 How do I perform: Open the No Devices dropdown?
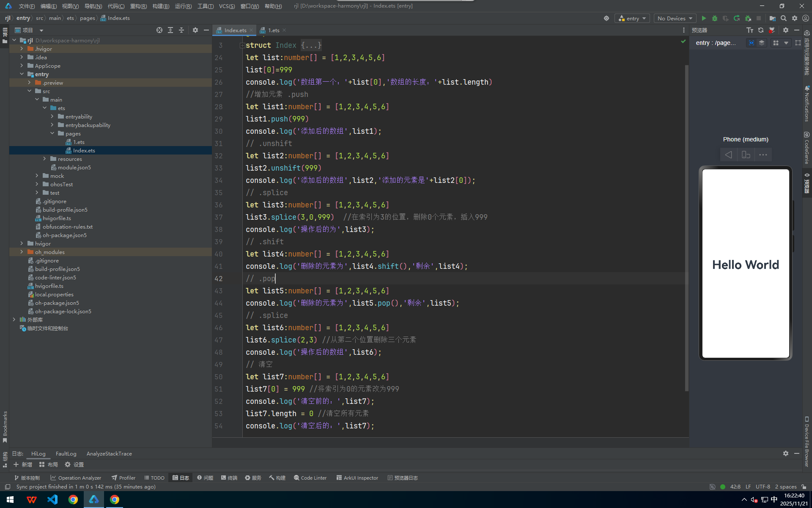675,18
